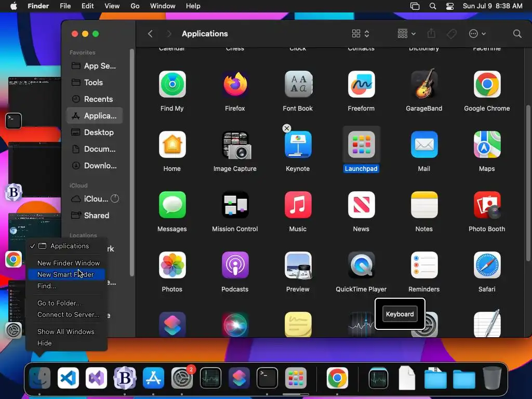Click the Finder window vertical scrollbar
532x399 pixels.
click(x=528, y=183)
